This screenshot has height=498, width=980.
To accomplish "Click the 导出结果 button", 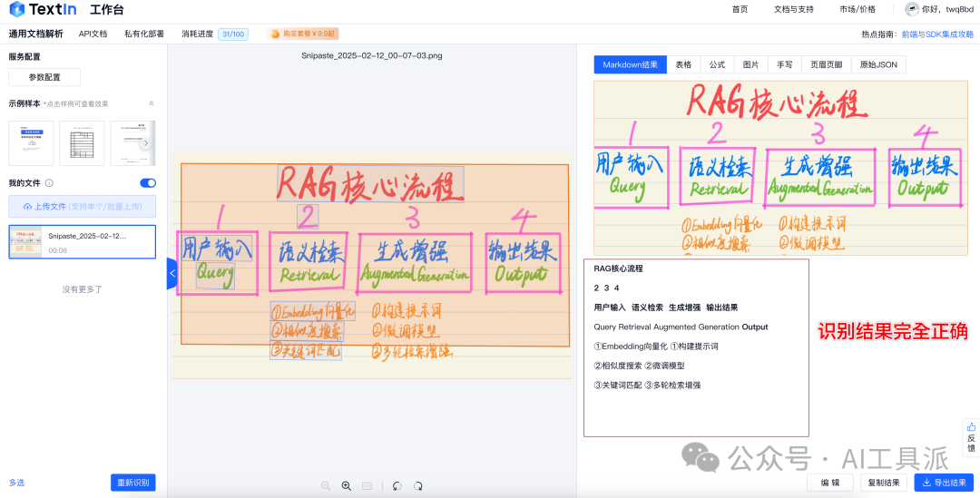I will 944,483.
